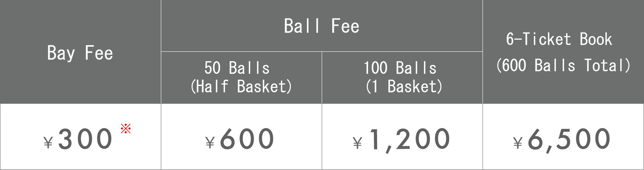The width and height of the screenshot is (644, 170).
Task: Click the word Book in 6-Ticket Book
Action: [596, 39]
